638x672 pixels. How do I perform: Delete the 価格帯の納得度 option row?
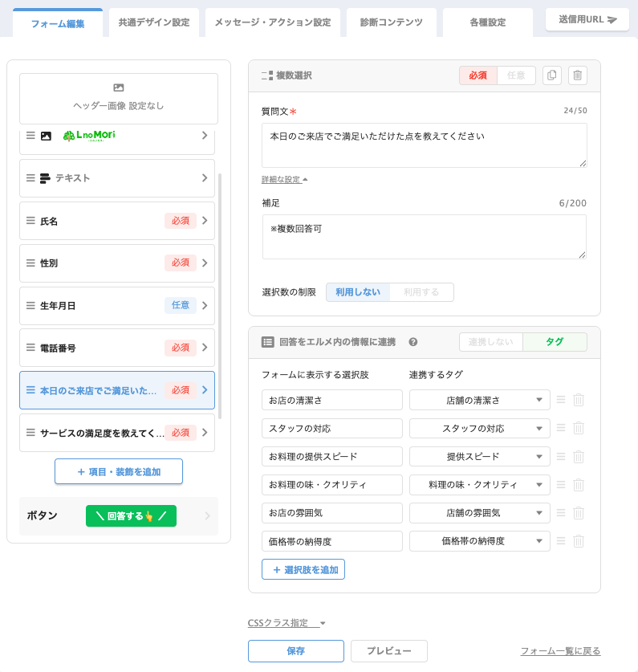579,541
